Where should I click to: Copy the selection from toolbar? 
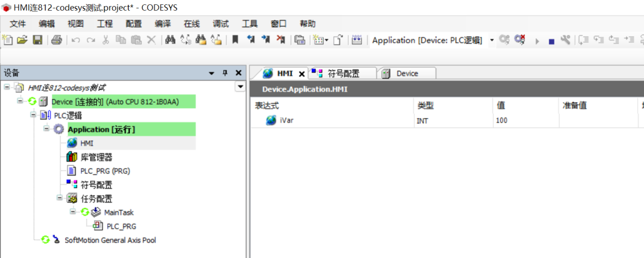click(120, 40)
